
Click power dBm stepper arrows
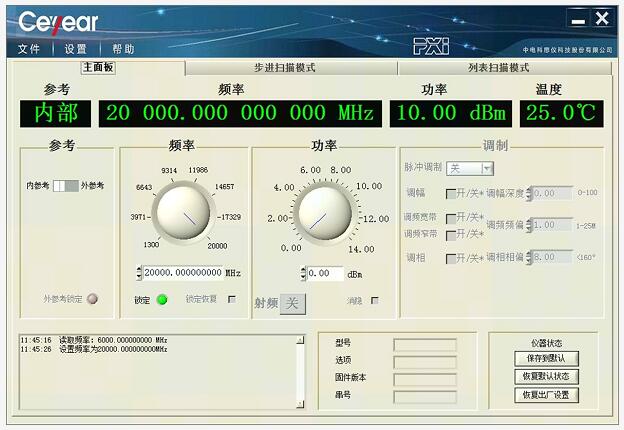tap(302, 273)
